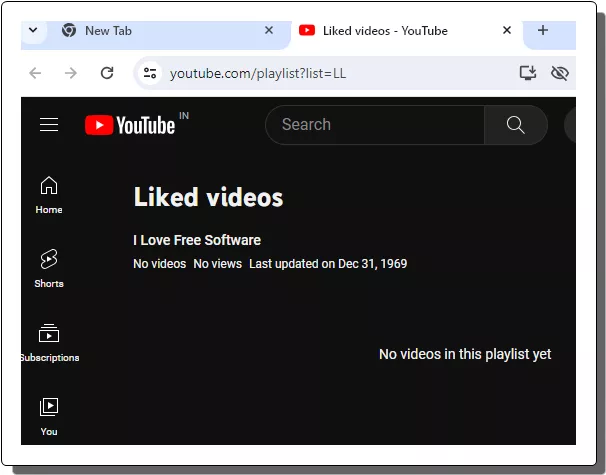
Task: Click the crossed-out eye icon in address bar
Action: pos(559,73)
